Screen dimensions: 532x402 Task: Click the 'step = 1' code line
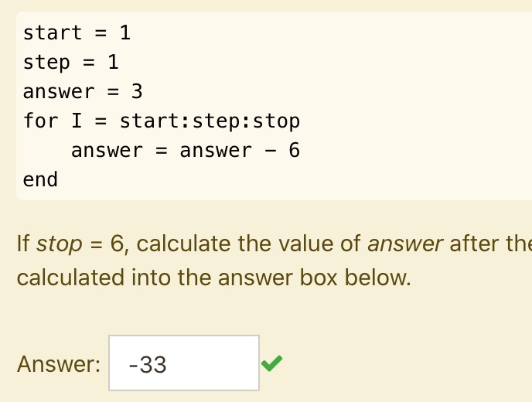click(x=70, y=63)
